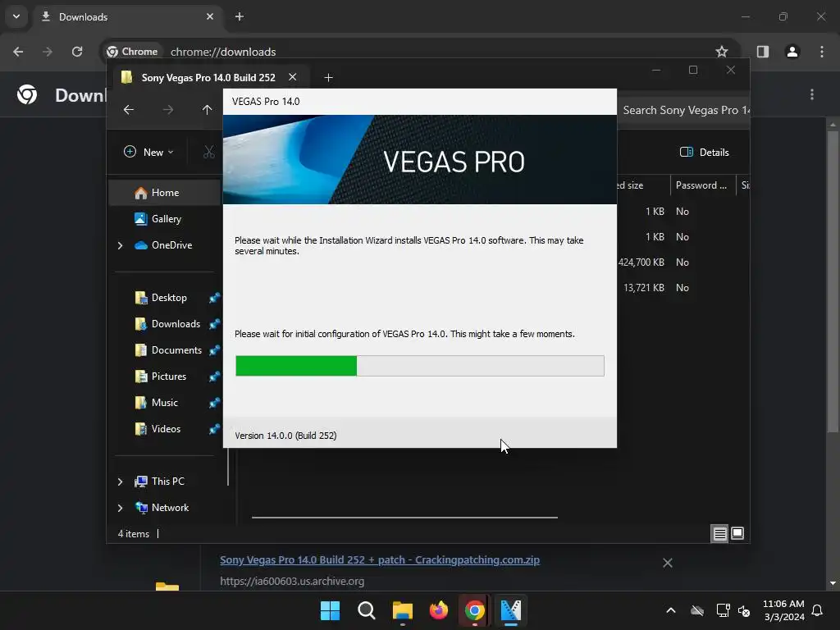Remove the Sony Vegas download entry
Screen dimensions: 840x630
click(668, 563)
